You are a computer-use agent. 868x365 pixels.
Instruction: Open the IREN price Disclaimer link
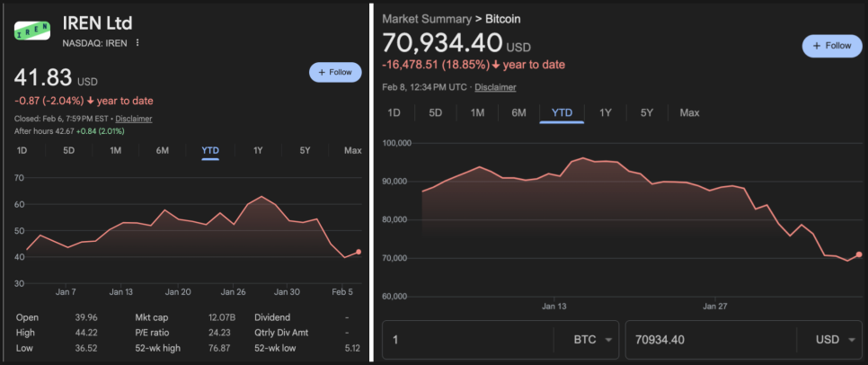click(134, 119)
